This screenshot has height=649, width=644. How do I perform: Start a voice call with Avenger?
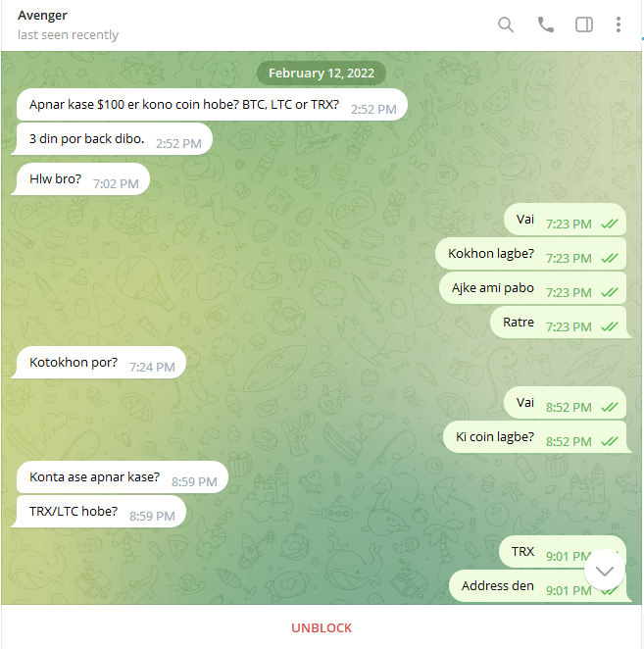545,25
